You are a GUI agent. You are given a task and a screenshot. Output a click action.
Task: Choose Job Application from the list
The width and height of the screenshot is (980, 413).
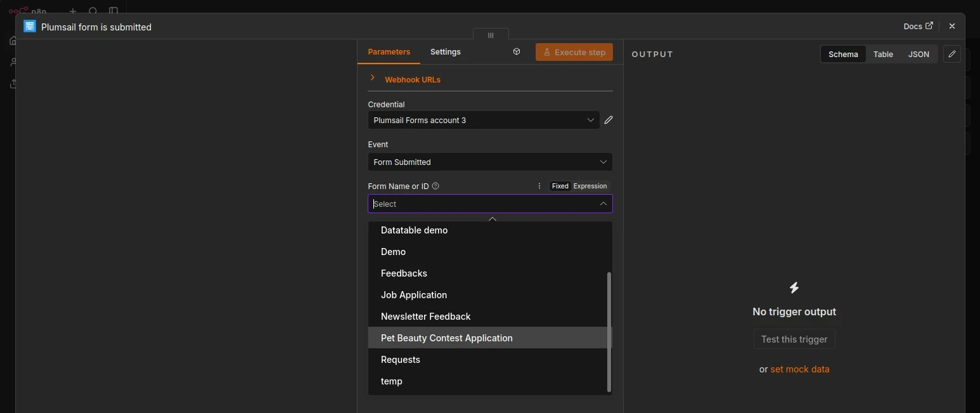point(490,295)
